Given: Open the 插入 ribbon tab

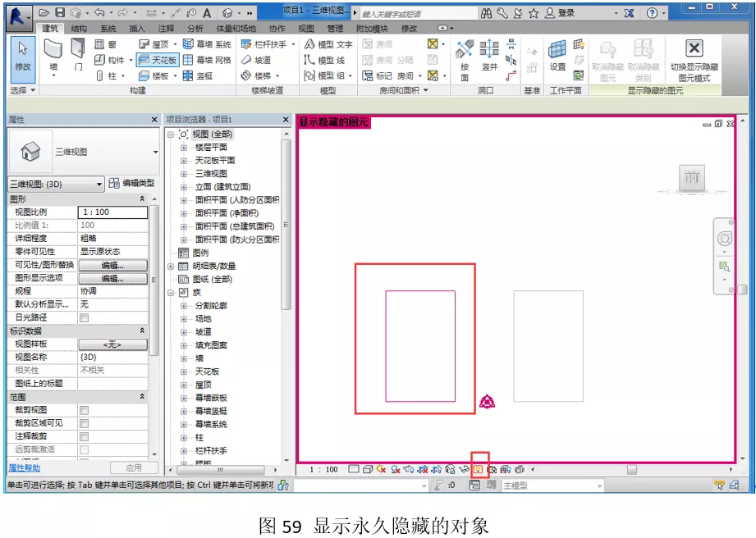Looking at the screenshot, I should tap(137, 29).
